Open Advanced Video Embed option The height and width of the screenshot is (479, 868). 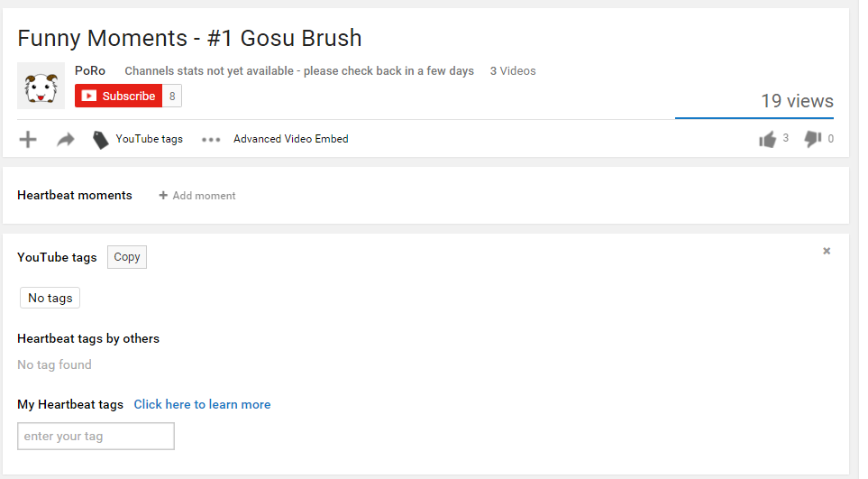290,139
